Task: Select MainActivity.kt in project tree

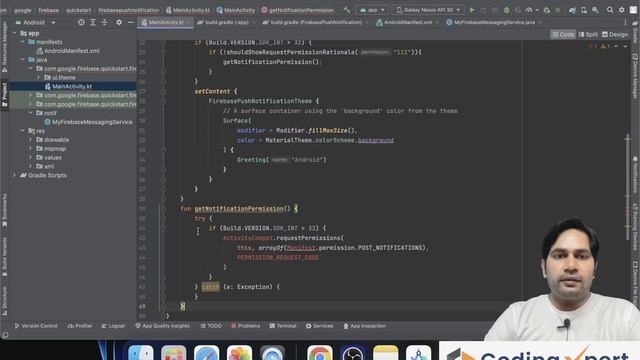Action: [x=72, y=86]
